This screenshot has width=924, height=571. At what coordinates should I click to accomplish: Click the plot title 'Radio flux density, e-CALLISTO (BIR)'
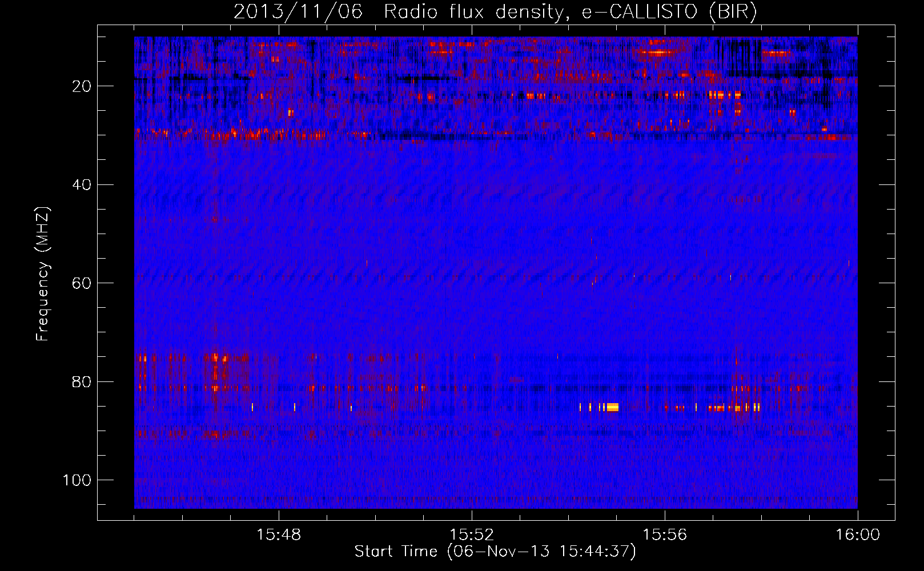(x=570, y=12)
